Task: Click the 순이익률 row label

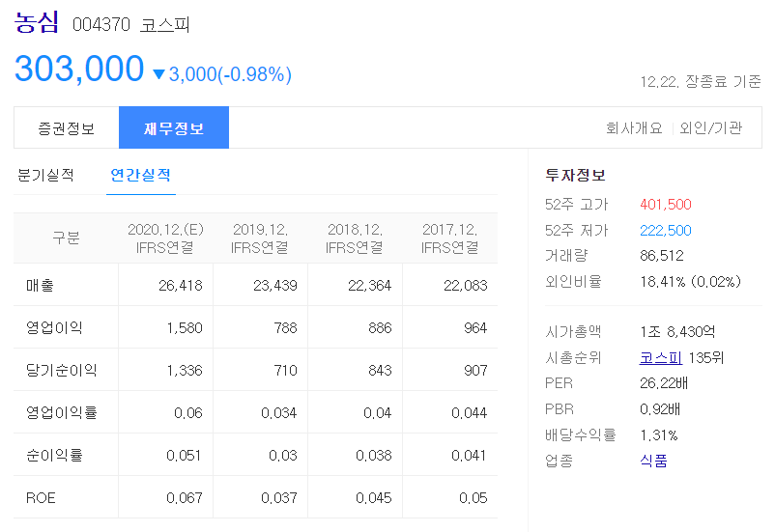Action: coord(54,455)
